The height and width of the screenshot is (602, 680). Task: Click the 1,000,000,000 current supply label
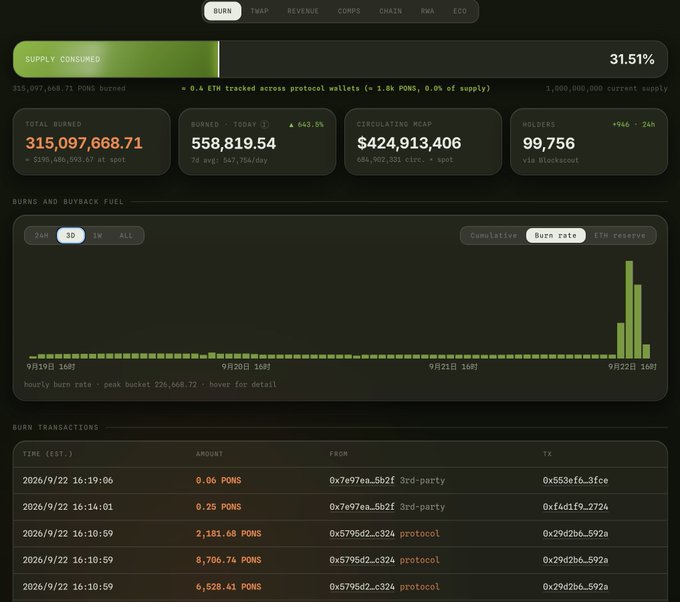[606, 88]
